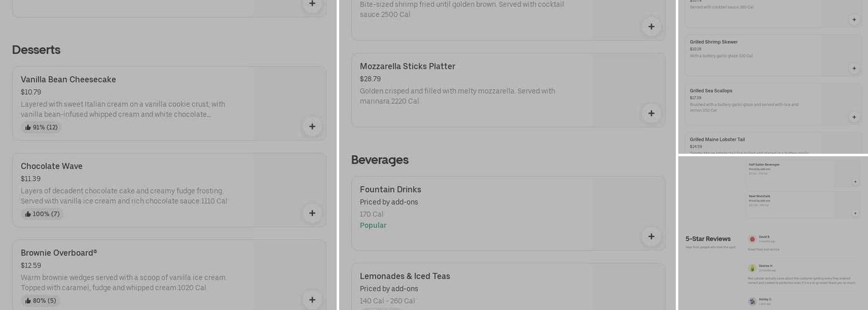
Task: Click plus button on New! Mocktails
Action: pos(855,213)
